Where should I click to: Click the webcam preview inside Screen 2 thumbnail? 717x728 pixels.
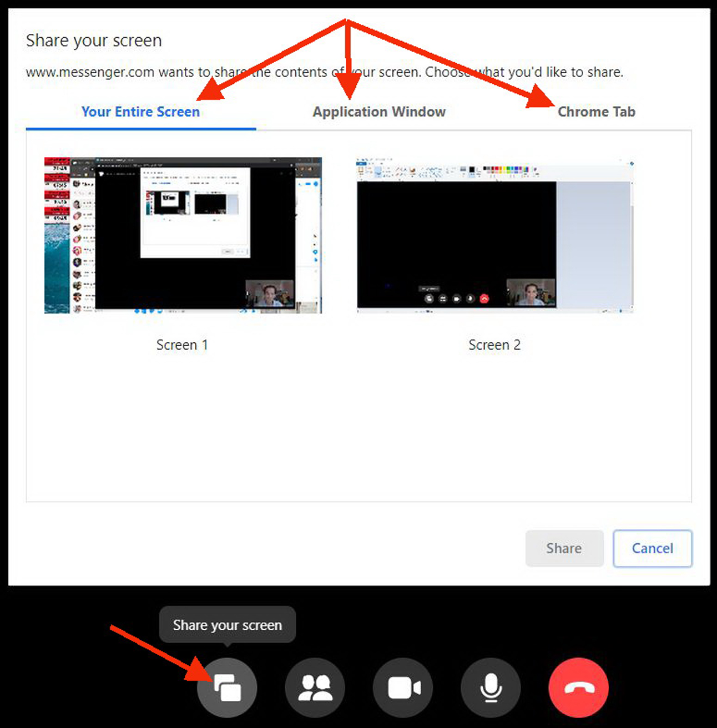[531, 292]
